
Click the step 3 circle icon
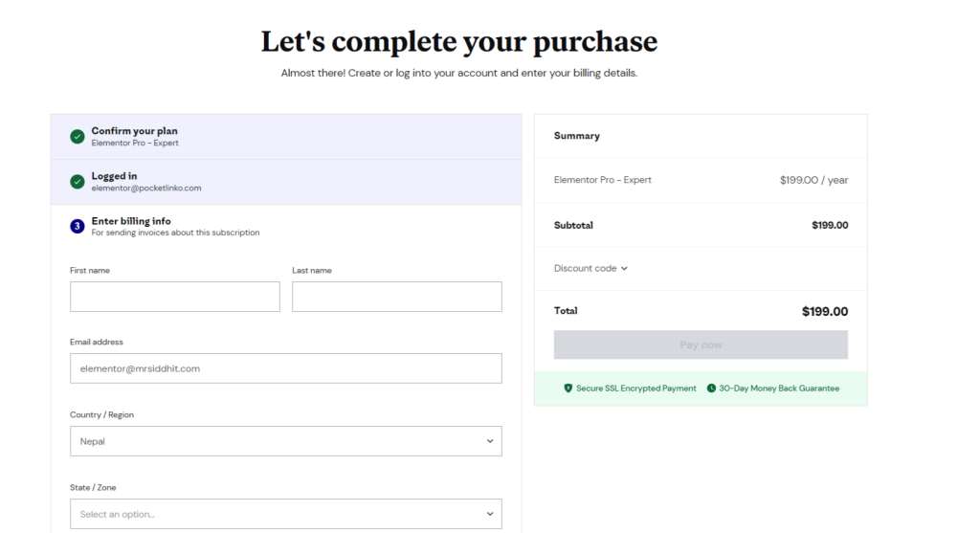(x=77, y=226)
